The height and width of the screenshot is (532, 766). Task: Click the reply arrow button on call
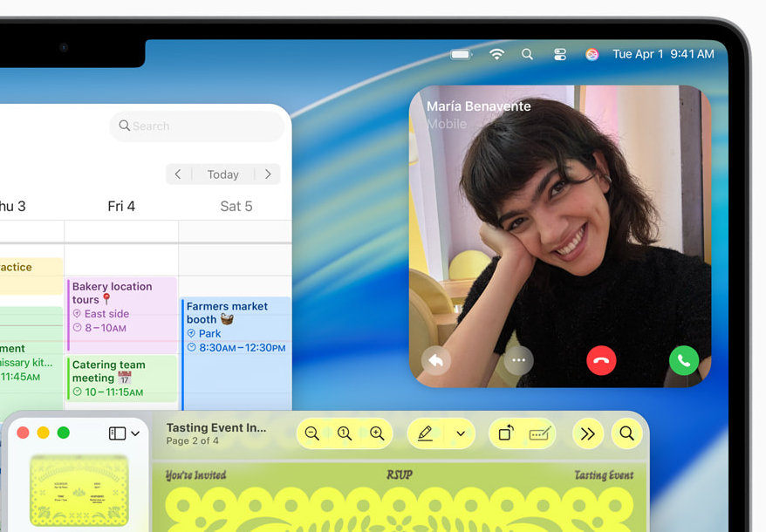(436, 360)
